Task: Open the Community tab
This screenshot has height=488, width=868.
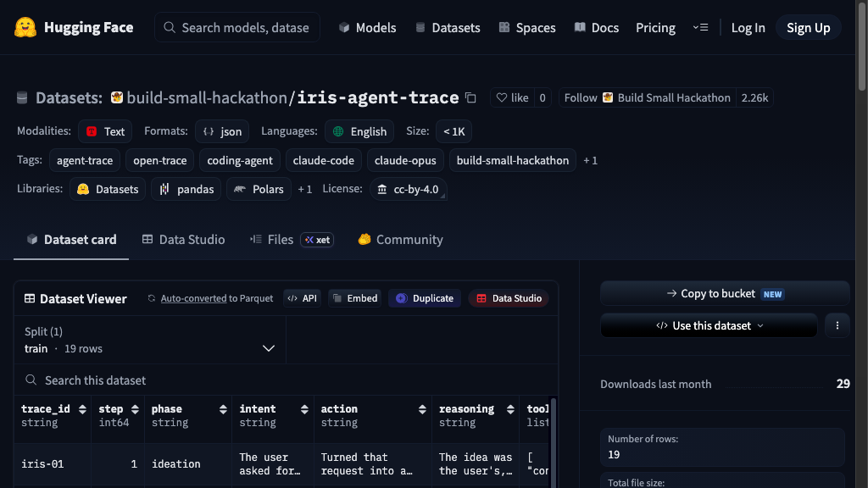Action: coord(400,240)
